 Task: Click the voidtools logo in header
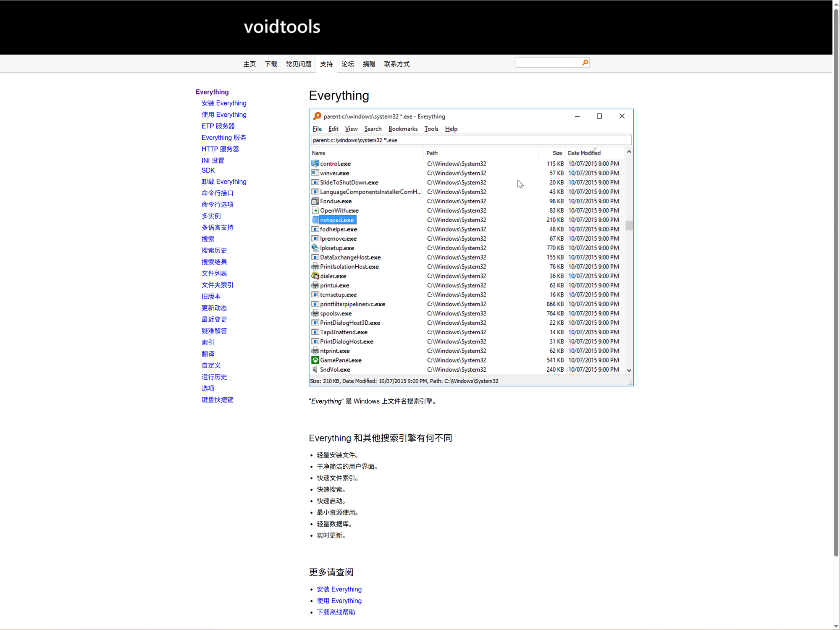pyautogui.click(x=282, y=27)
